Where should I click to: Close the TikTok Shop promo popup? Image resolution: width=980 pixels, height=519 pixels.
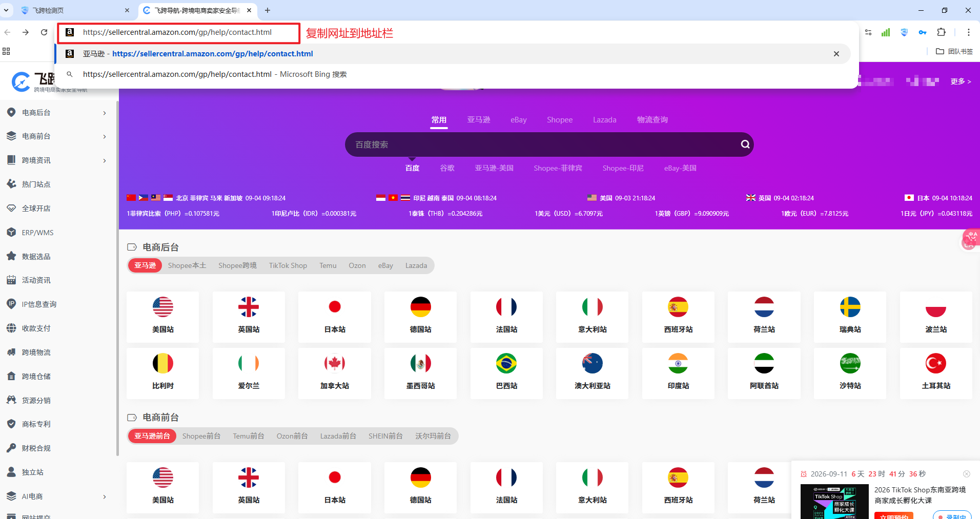[967, 474]
